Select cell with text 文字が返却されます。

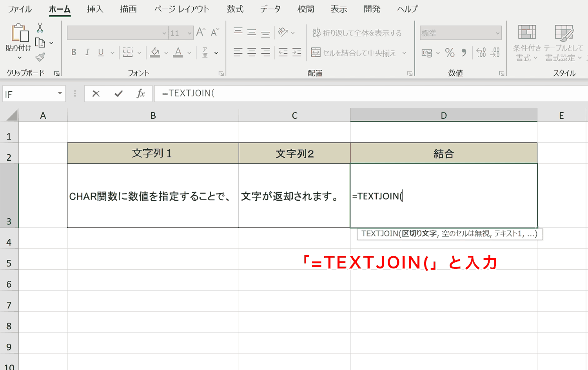(294, 196)
